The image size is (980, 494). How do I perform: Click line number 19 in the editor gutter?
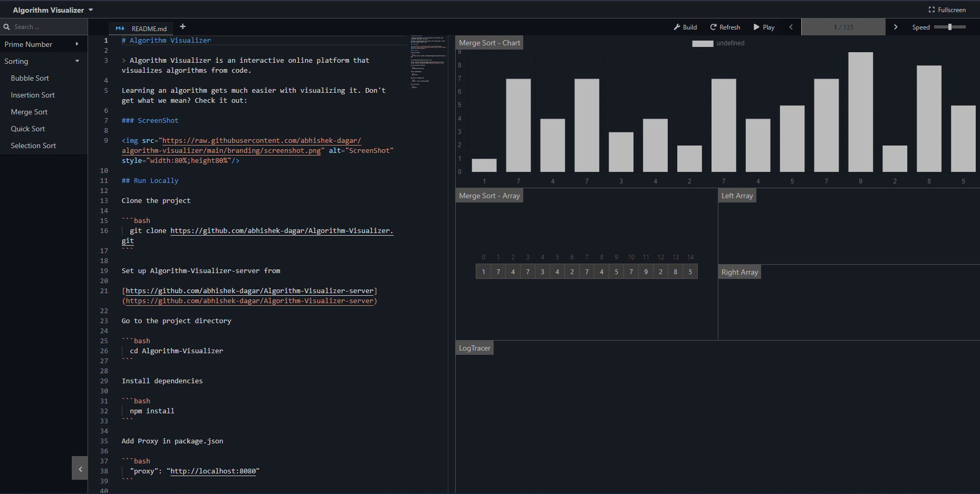pyautogui.click(x=104, y=271)
